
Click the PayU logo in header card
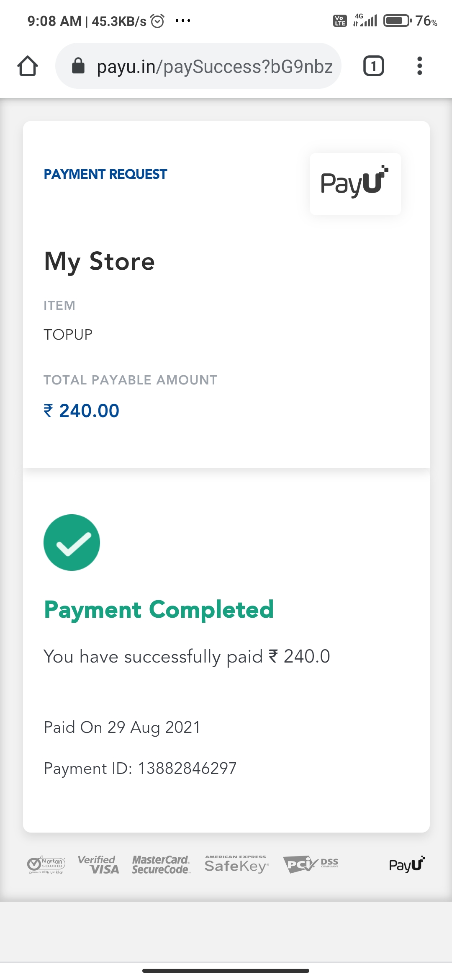pos(355,183)
